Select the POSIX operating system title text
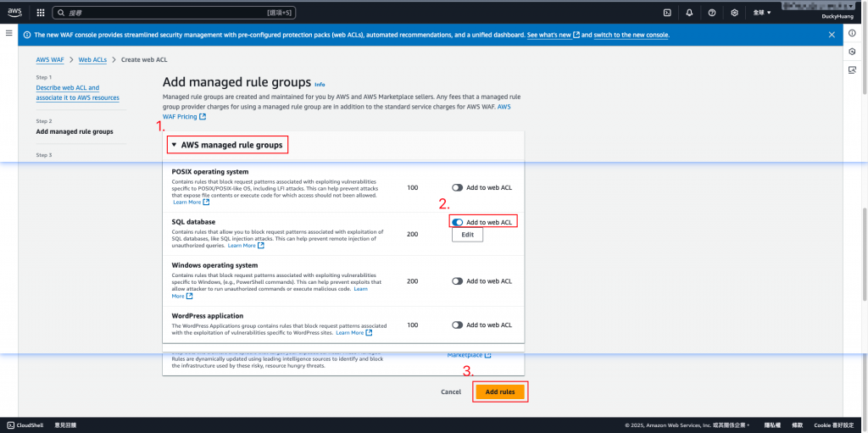Screen dimensions: 868x433 (x=210, y=172)
